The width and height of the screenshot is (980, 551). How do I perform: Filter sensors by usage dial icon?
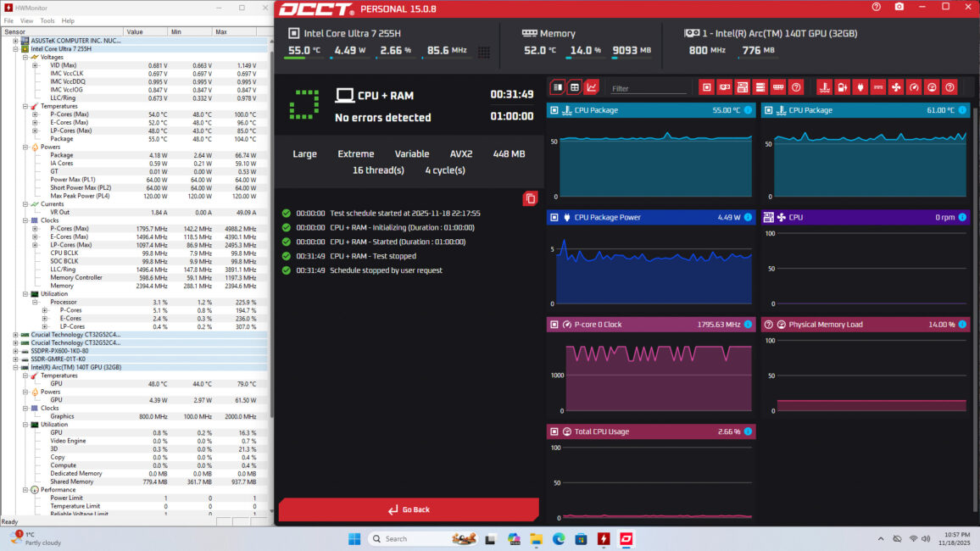tap(932, 87)
